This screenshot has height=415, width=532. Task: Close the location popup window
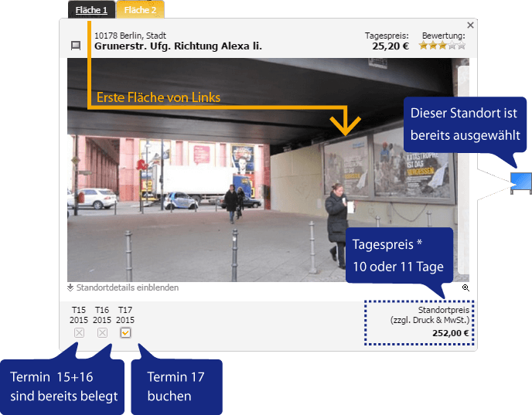[471, 26]
